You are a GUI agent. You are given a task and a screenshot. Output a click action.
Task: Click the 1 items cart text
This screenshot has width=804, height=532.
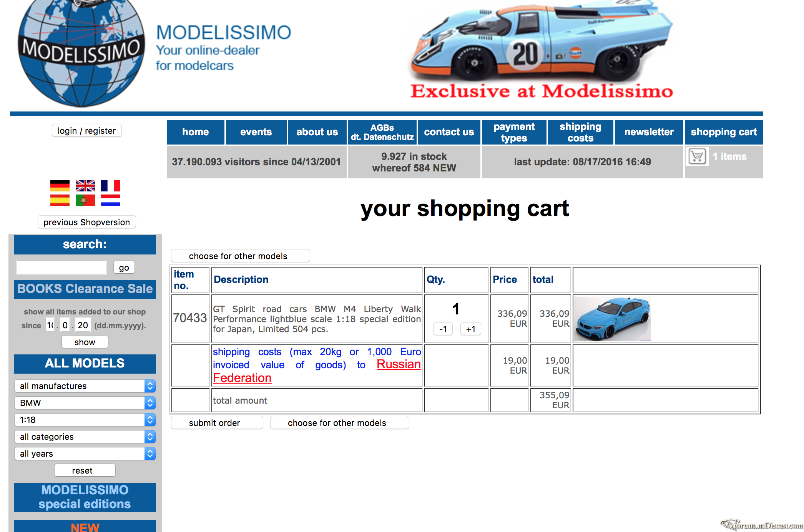click(729, 156)
